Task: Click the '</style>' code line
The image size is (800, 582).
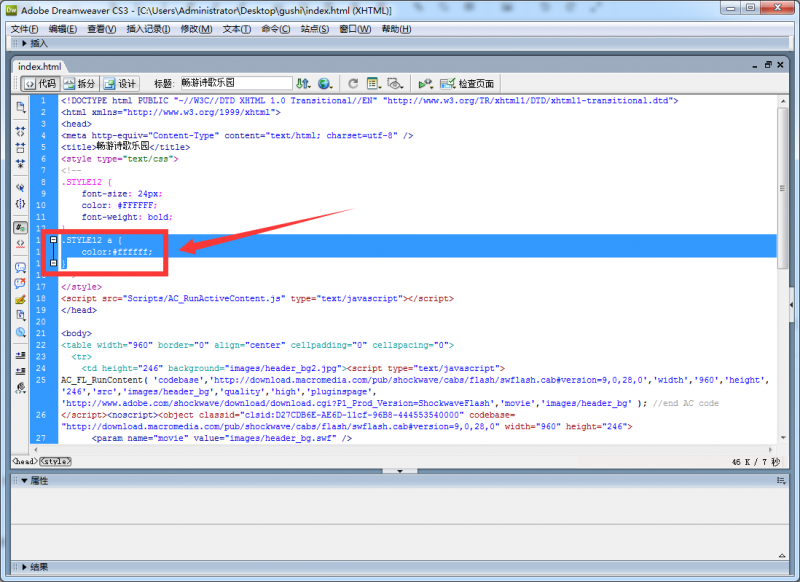Action: click(x=81, y=287)
